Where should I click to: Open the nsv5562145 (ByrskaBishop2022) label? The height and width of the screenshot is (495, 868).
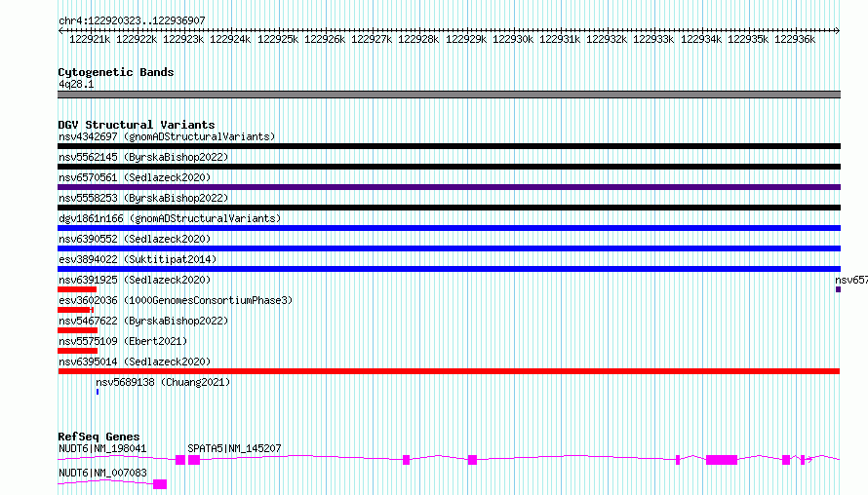tap(143, 157)
